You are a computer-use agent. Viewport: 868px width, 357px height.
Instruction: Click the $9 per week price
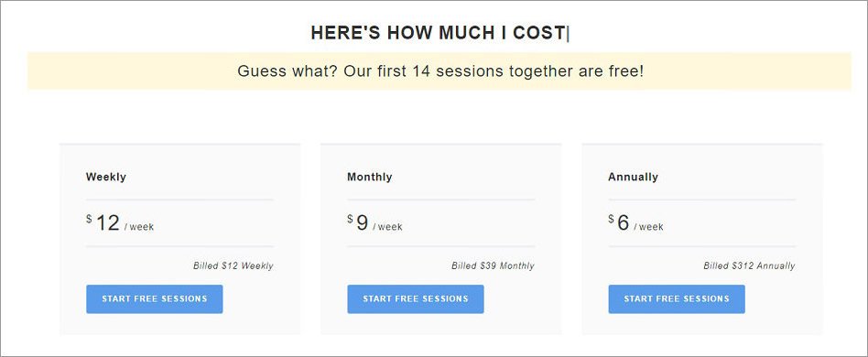374,223
